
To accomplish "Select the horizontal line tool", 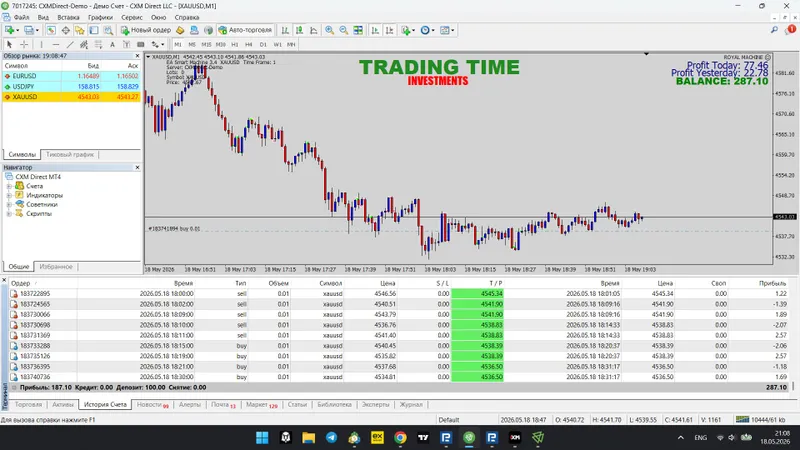I will click(56, 45).
